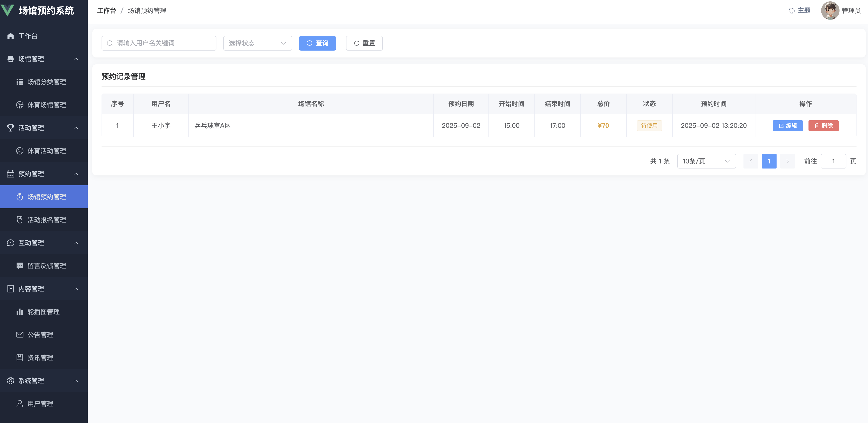868x423 pixels.
Task: Collapse the 场馆管理 submenu chevron
Action: (x=76, y=59)
